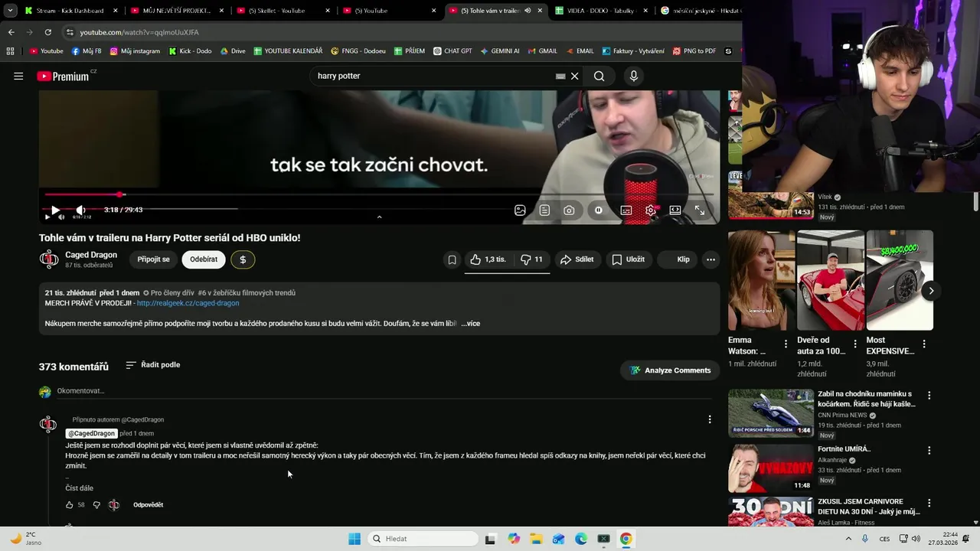Open player settings gear
980x551 pixels.
point(650,210)
